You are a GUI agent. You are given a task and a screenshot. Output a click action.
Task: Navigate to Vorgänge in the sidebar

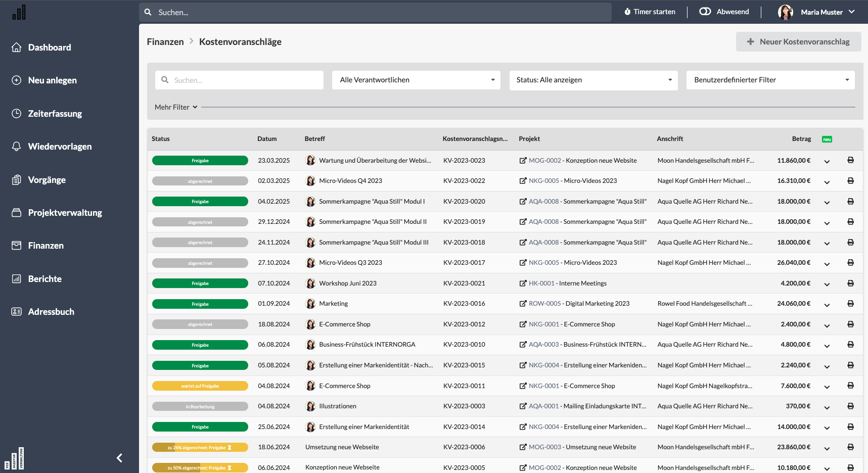(47, 179)
